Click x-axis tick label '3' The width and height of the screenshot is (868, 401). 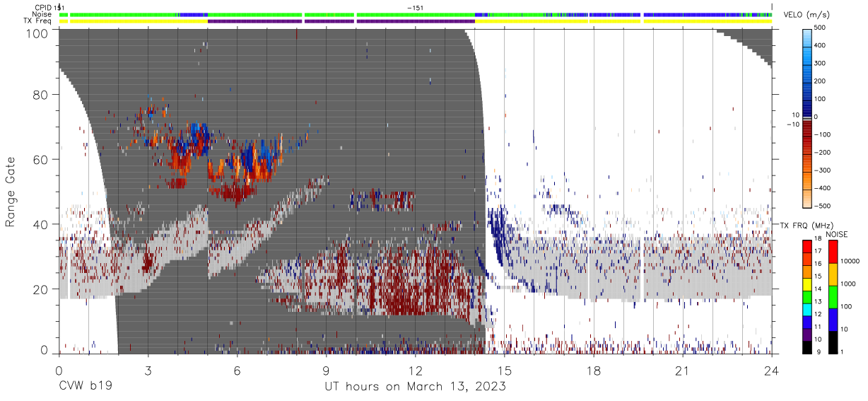[x=148, y=371]
